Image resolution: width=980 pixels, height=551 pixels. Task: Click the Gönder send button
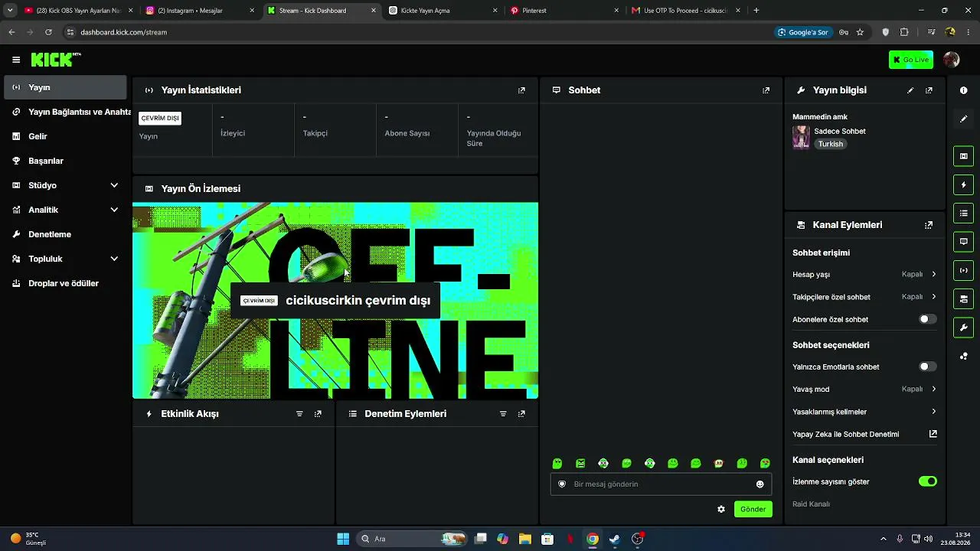tap(753, 509)
